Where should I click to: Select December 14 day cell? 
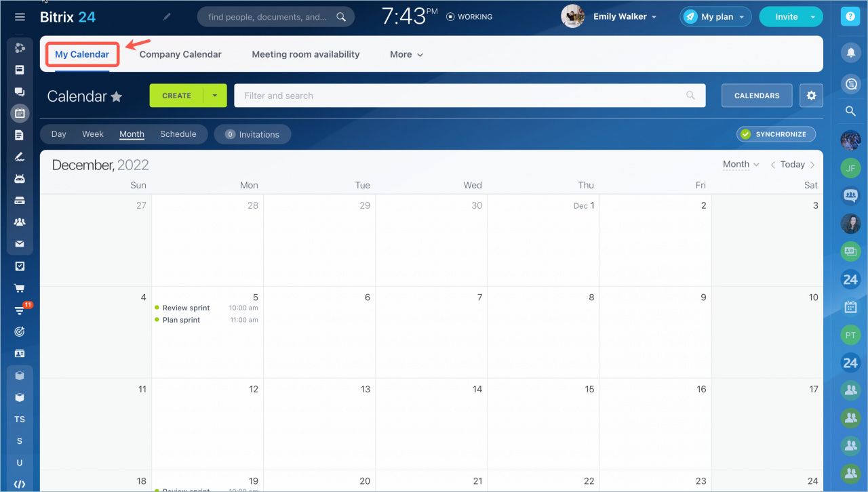(x=431, y=424)
